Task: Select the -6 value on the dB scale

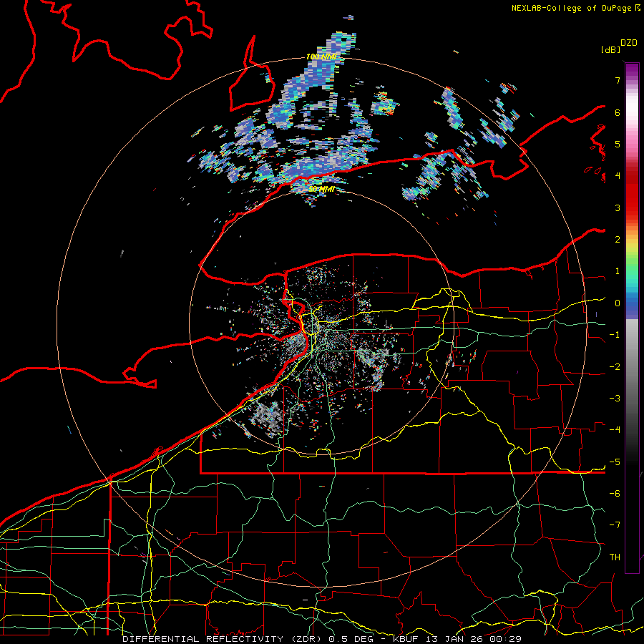Action: click(615, 494)
